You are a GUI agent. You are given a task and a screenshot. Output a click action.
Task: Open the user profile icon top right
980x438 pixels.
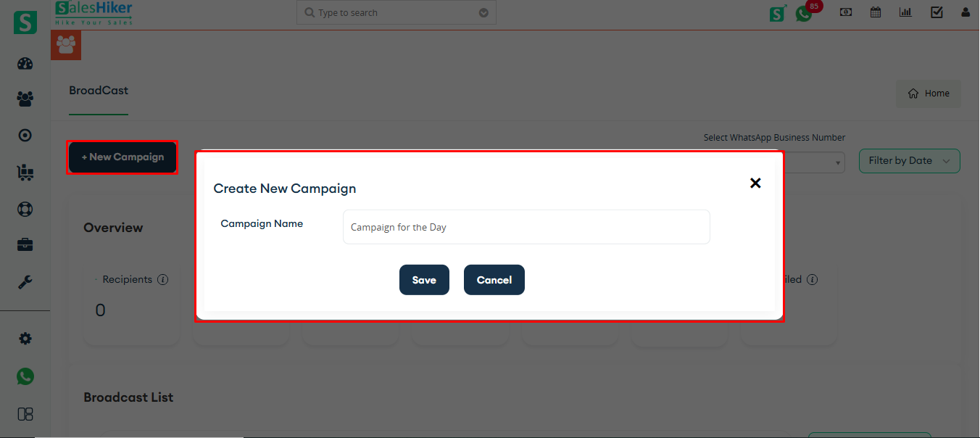(x=965, y=12)
